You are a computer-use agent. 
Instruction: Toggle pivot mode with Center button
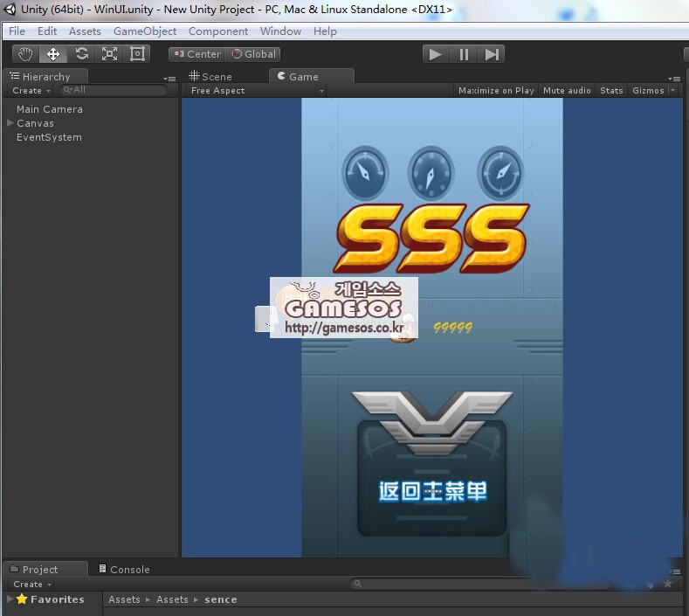click(197, 54)
